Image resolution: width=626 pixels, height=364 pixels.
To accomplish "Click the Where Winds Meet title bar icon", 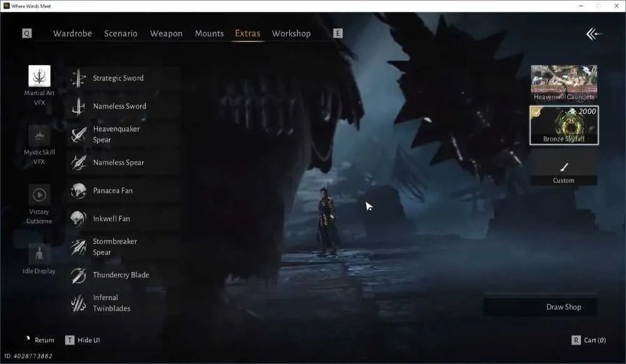I will click(6, 6).
